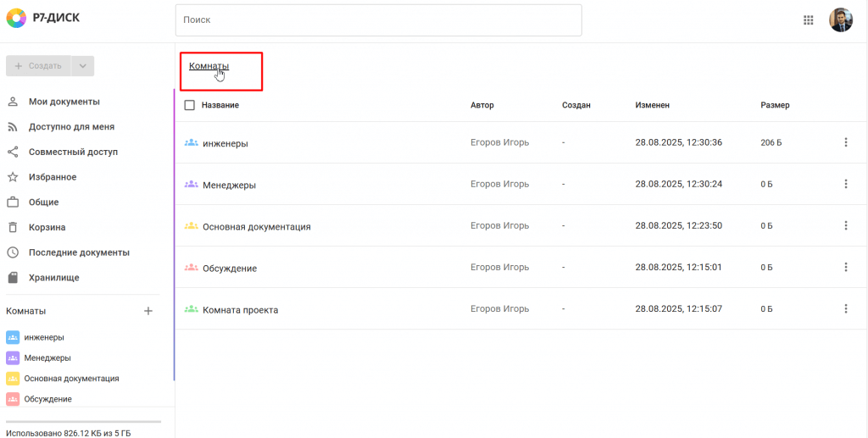Image resolution: width=868 pixels, height=438 pixels.
Task: Open the three-dot menu for Менеджеры
Action: 845,184
